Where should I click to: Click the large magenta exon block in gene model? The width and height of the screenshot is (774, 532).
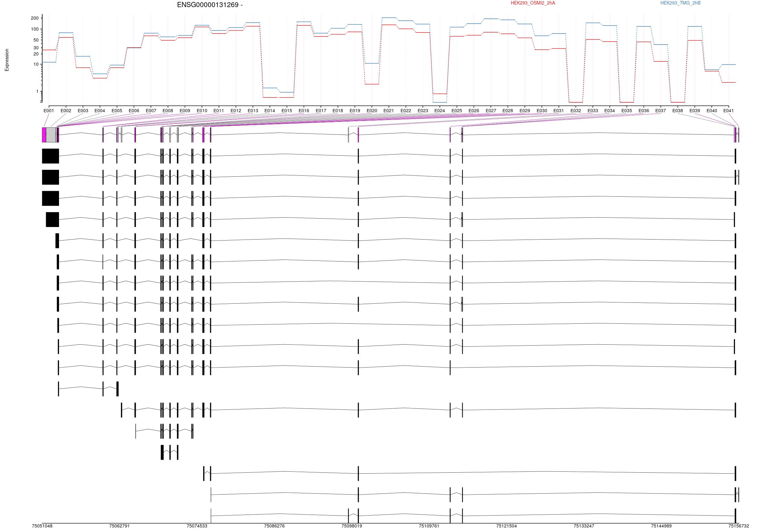point(44,135)
